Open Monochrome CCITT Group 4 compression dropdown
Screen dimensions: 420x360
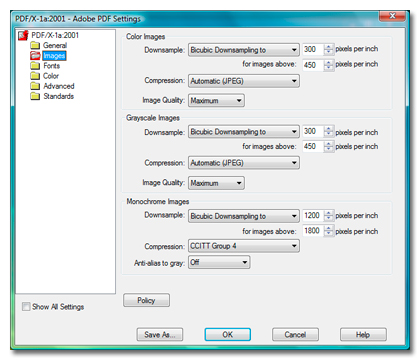click(244, 246)
